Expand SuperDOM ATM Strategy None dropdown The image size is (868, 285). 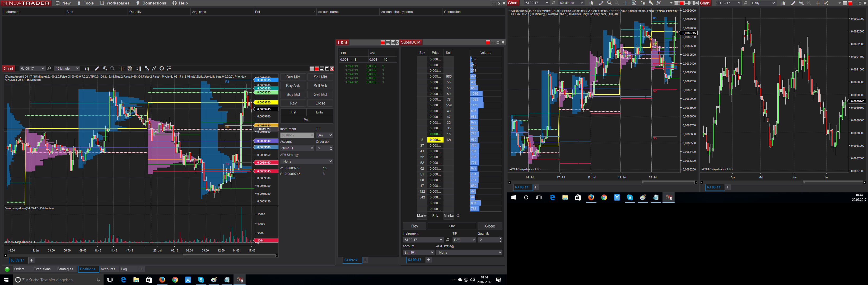469,252
